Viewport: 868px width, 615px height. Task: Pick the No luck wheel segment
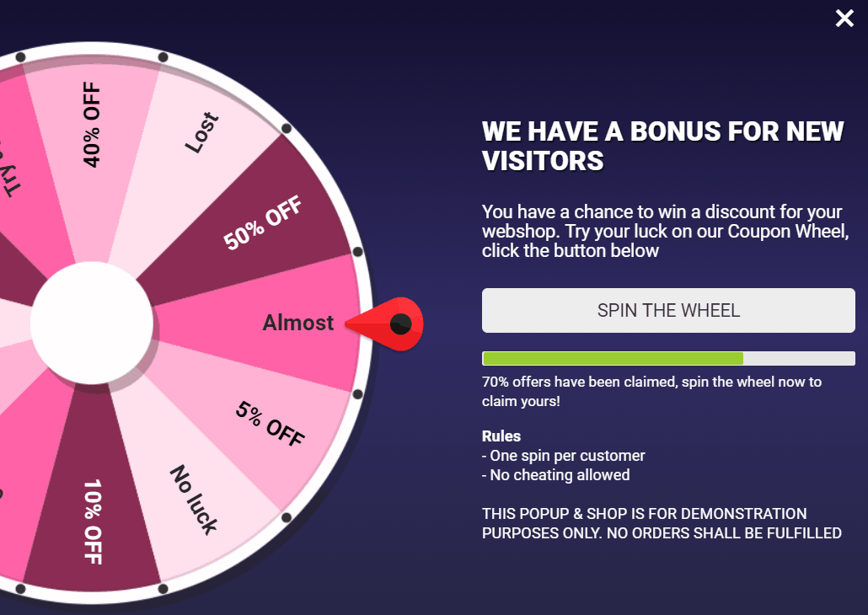click(194, 499)
